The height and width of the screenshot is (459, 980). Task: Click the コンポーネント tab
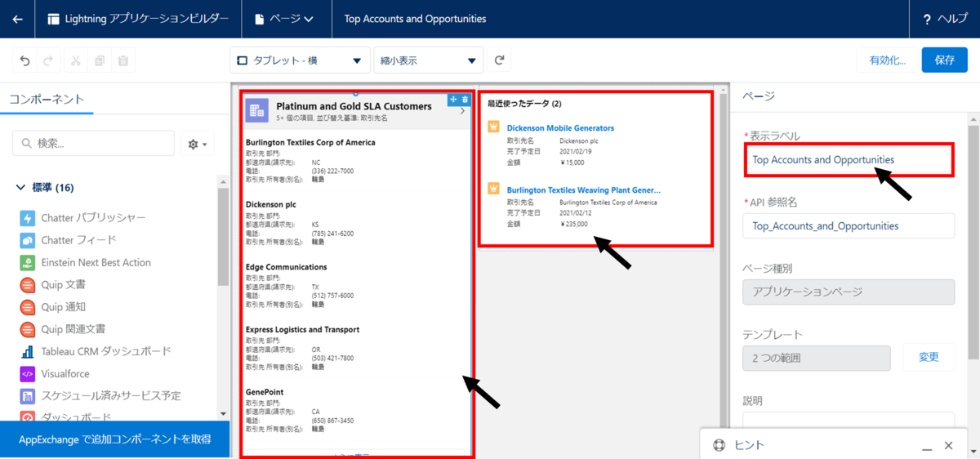(47, 99)
